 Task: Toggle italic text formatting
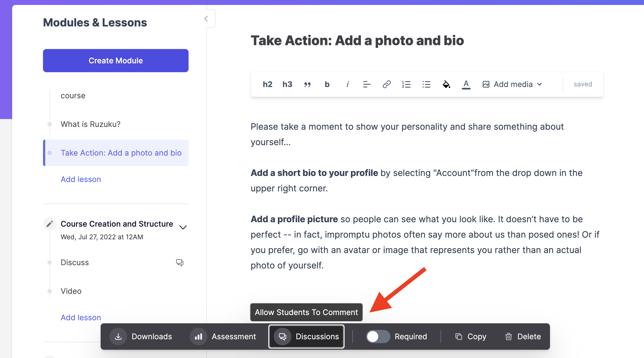347,84
